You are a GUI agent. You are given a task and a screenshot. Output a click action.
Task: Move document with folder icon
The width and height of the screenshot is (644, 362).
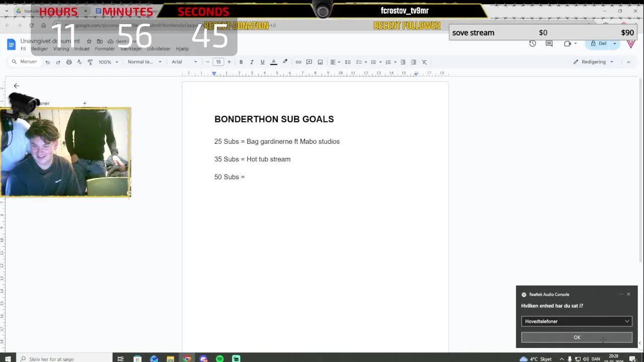point(100,41)
